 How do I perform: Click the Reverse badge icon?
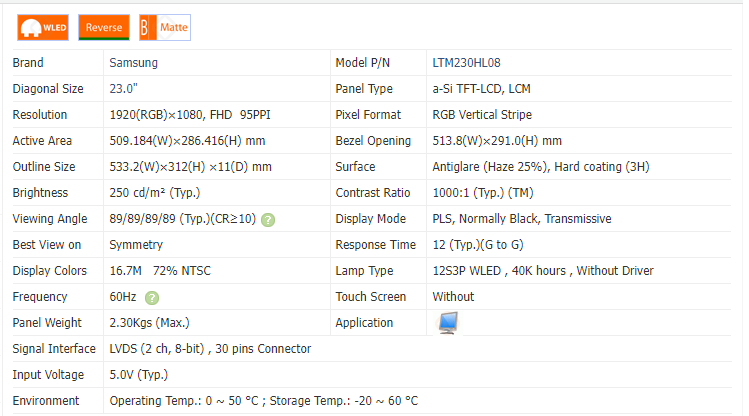click(x=104, y=27)
